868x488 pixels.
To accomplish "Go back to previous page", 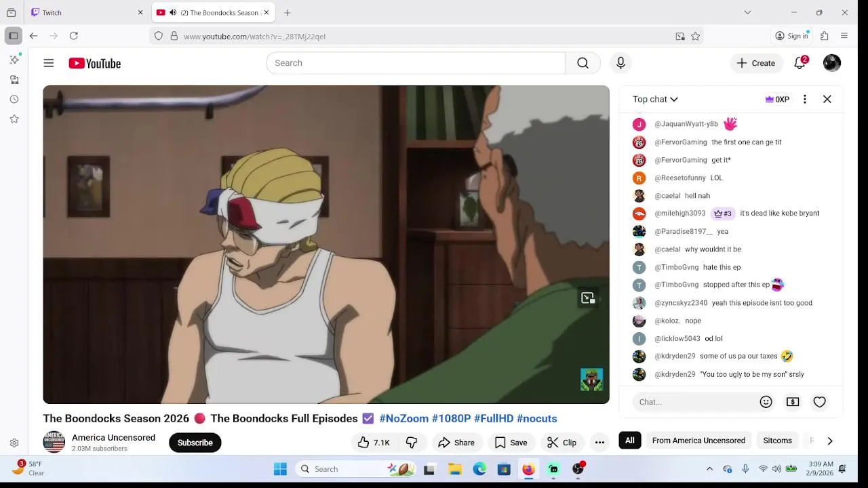I will point(33,36).
